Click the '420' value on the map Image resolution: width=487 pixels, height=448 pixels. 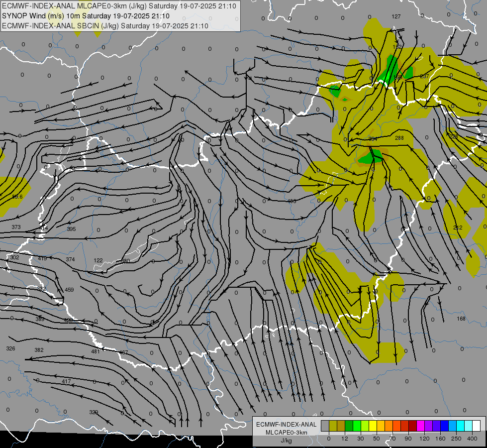click(68, 320)
